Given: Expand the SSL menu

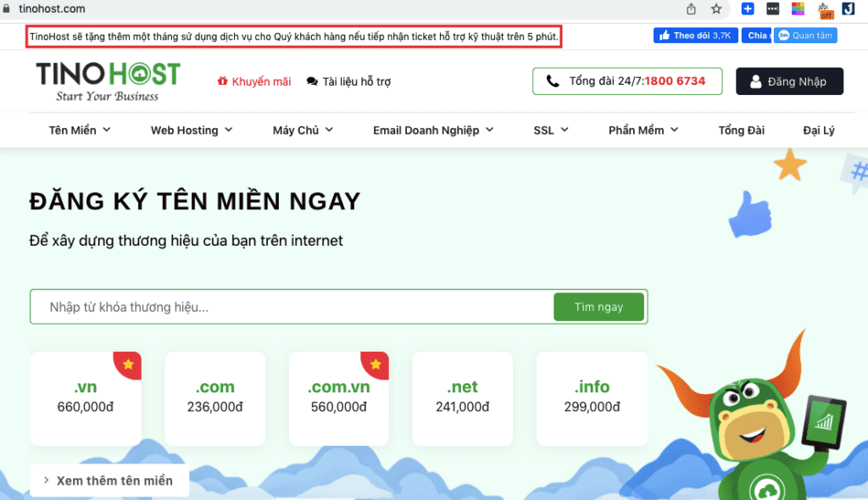Looking at the screenshot, I should pos(551,131).
